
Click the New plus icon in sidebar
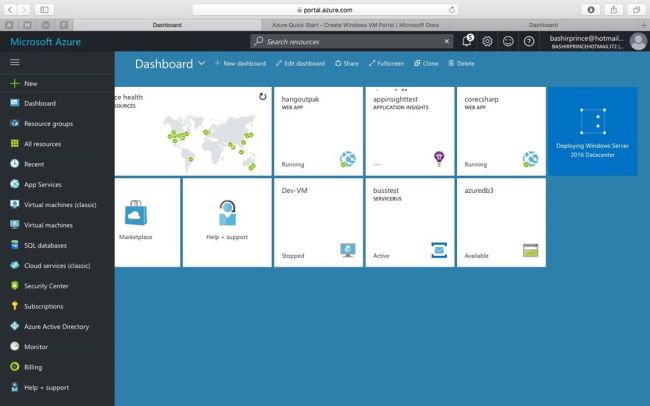tap(15, 83)
